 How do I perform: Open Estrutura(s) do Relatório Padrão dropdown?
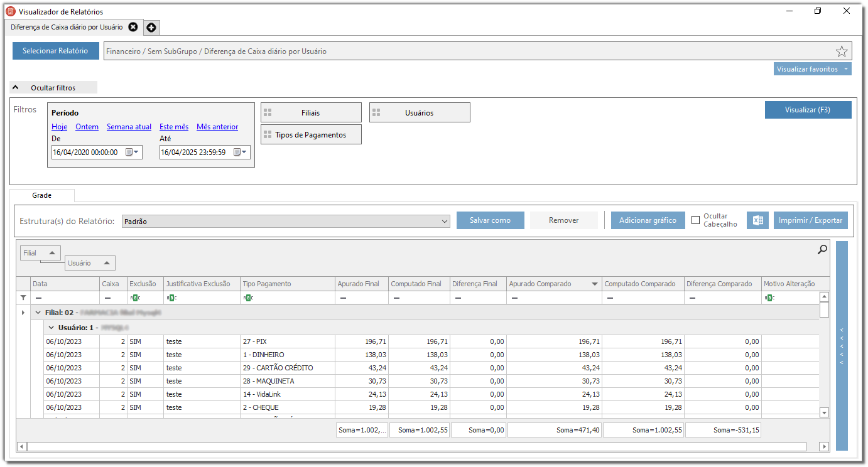pyautogui.click(x=286, y=222)
